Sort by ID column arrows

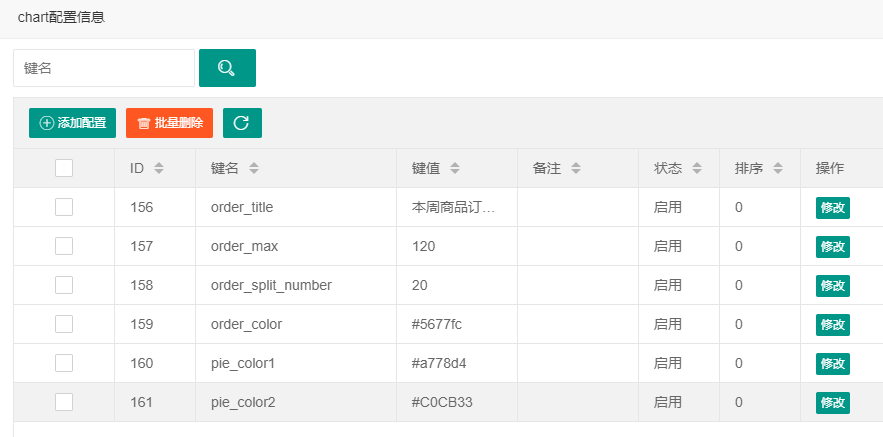tap(159, 168)
